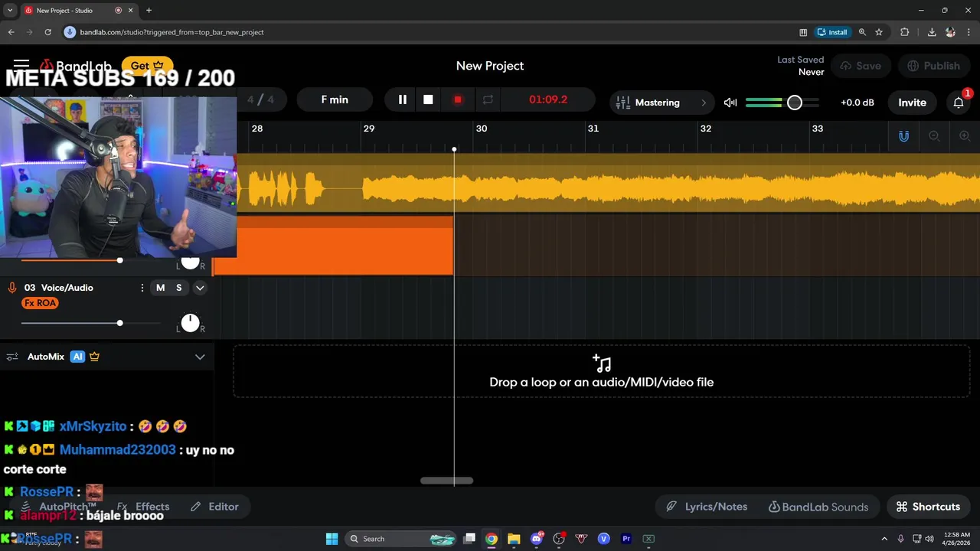Image resolution: width=980 pixels, height=551 pixels.
Task: Open the Editor tab
Action: point(214,507)
